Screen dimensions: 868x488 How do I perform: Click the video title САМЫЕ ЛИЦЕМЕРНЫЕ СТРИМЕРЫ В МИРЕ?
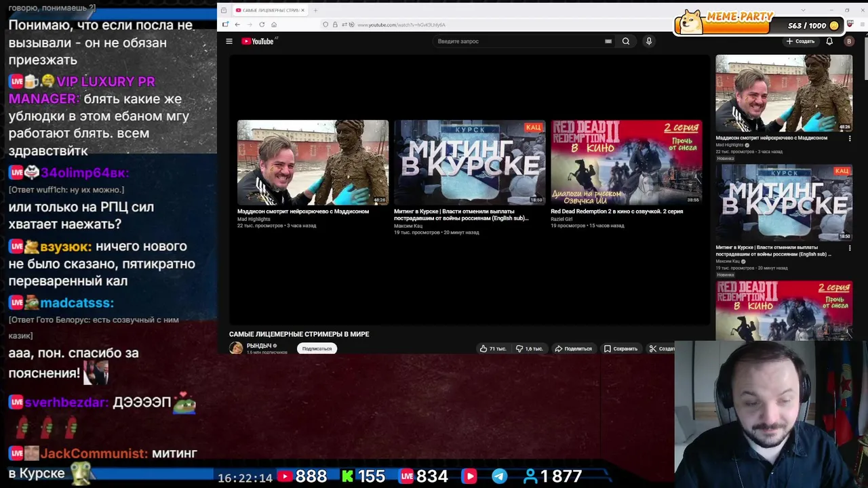299,334
